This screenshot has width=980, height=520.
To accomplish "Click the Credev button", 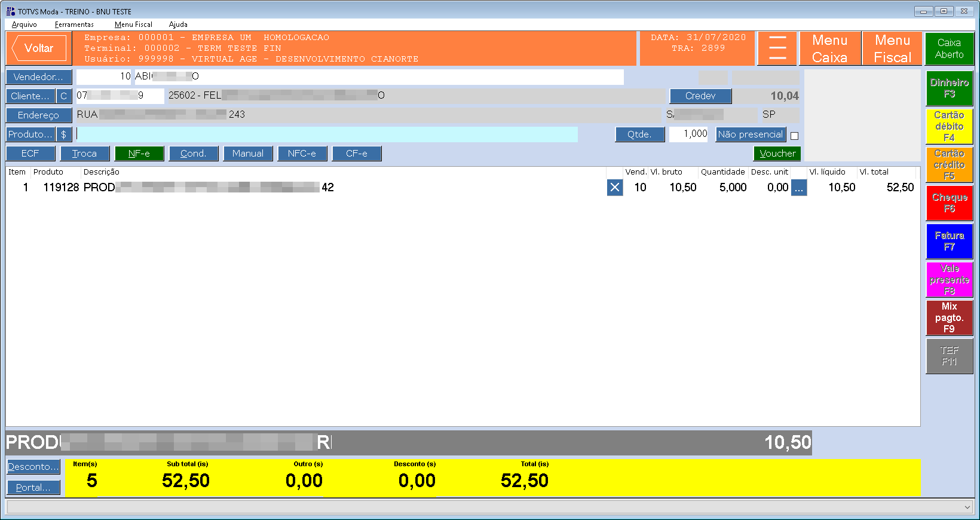I will [700, 96].
